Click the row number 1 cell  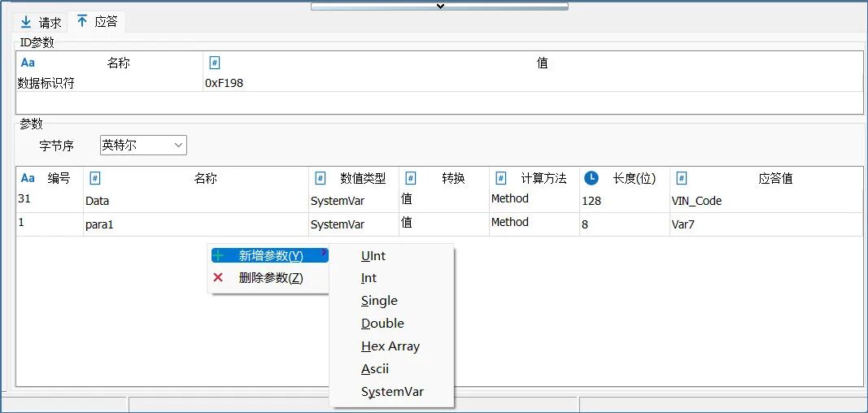(x=50, y=224)
